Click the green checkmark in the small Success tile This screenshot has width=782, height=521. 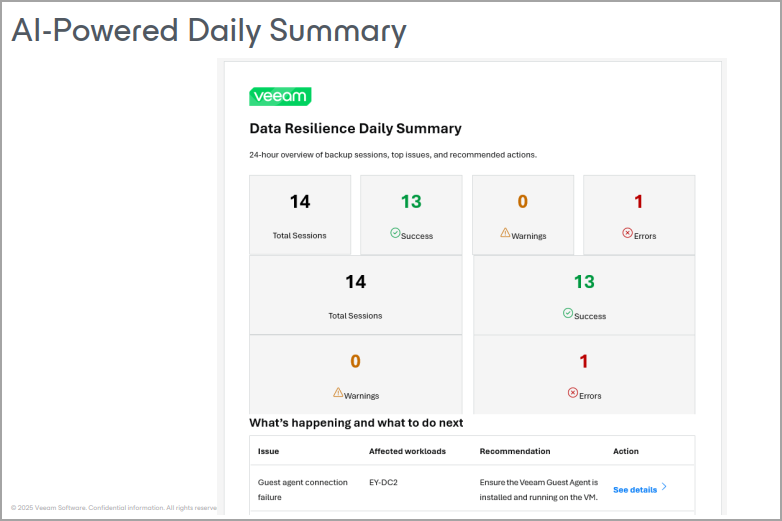click(x=395, y=233)
